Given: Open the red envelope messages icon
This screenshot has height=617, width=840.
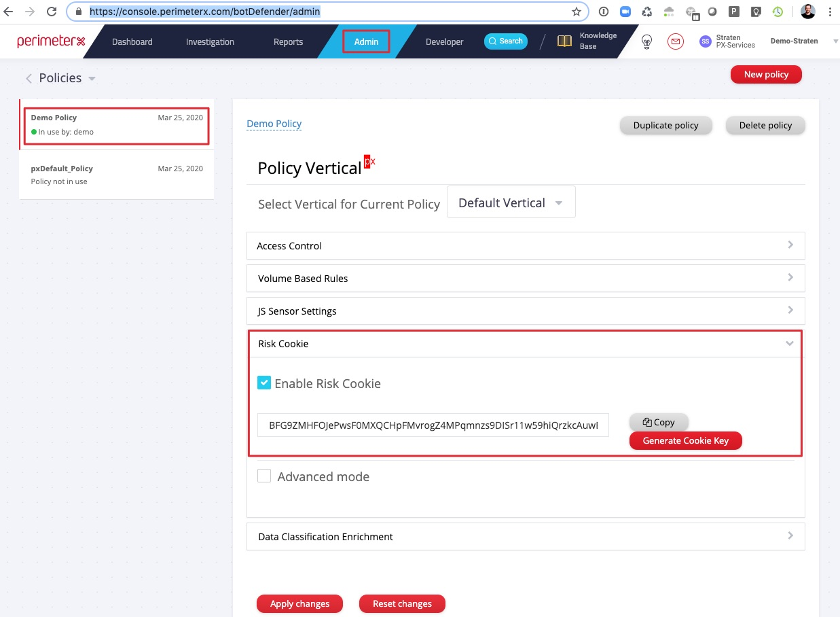Looking at the screenshot, I should pos(675,42).
